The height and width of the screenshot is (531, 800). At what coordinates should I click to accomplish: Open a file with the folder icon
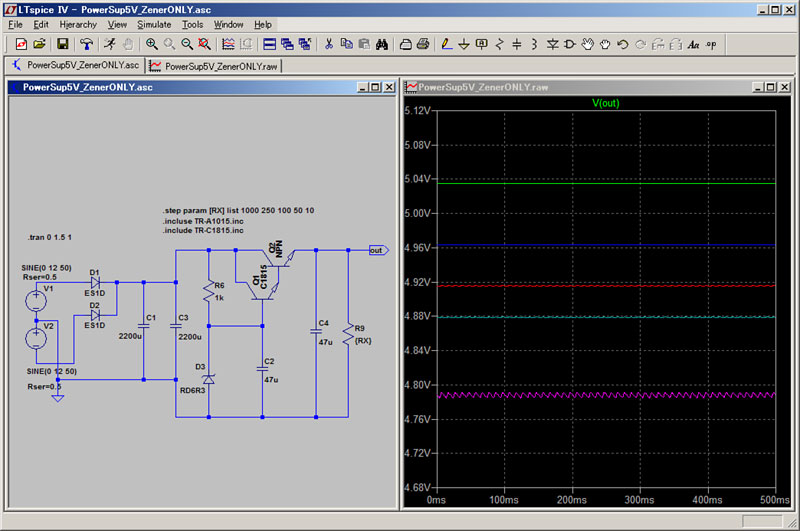click(39, 44)
